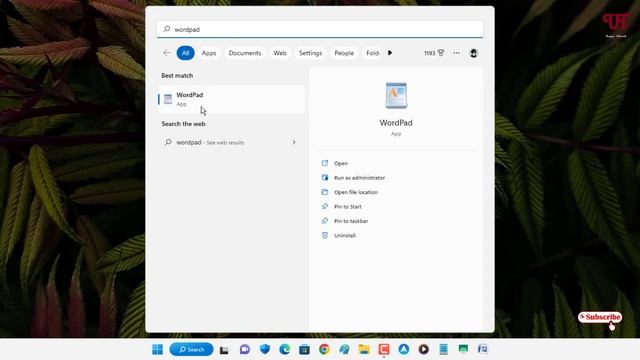Click the shield icon beside Run as administrator
The image size is (640, 360).
point(325,178)
